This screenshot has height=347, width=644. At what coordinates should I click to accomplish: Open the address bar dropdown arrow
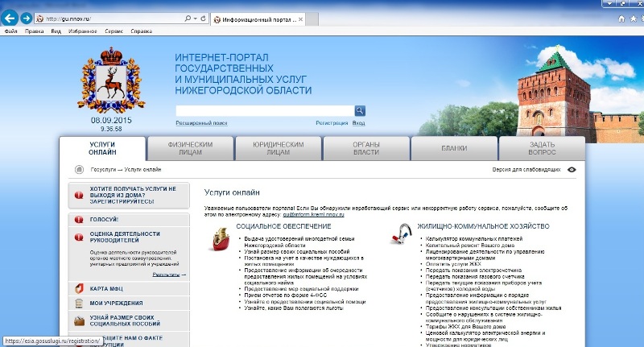196,19
